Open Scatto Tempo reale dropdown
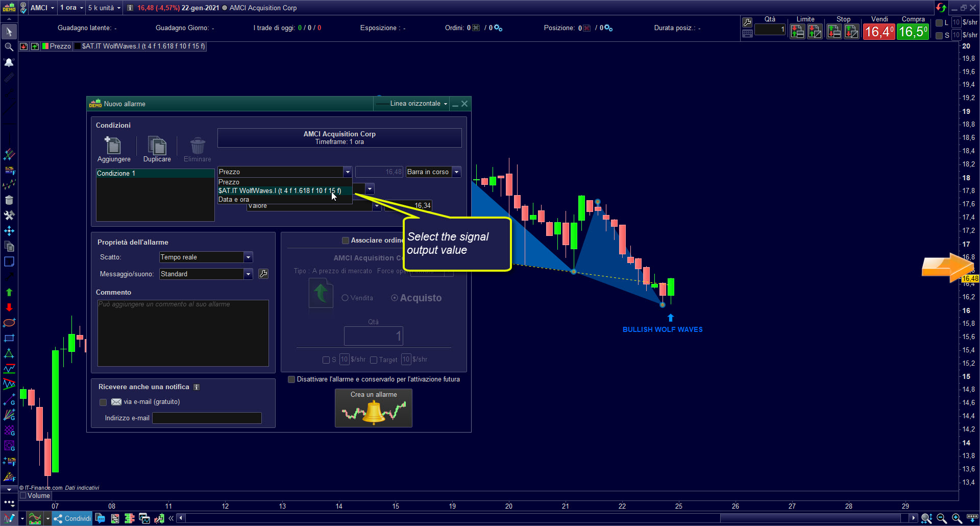 point(206,257)
